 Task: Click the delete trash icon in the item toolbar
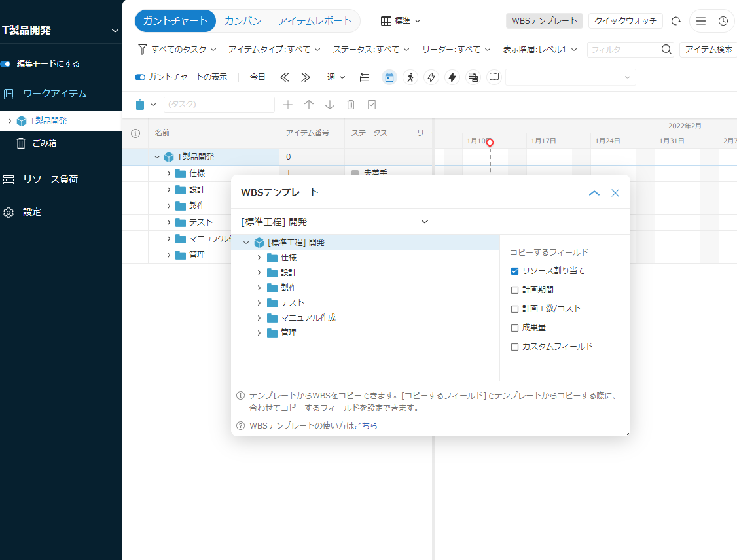tap(351, 104)
